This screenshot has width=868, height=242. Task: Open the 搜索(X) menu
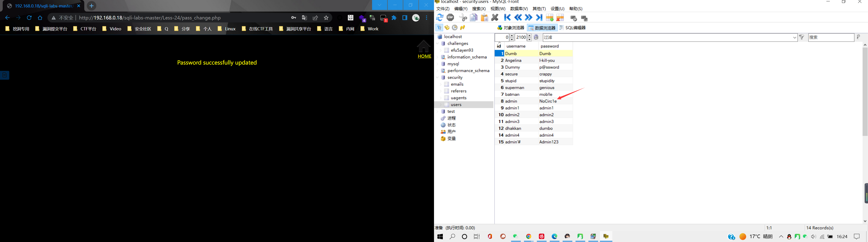click(479, 9)
